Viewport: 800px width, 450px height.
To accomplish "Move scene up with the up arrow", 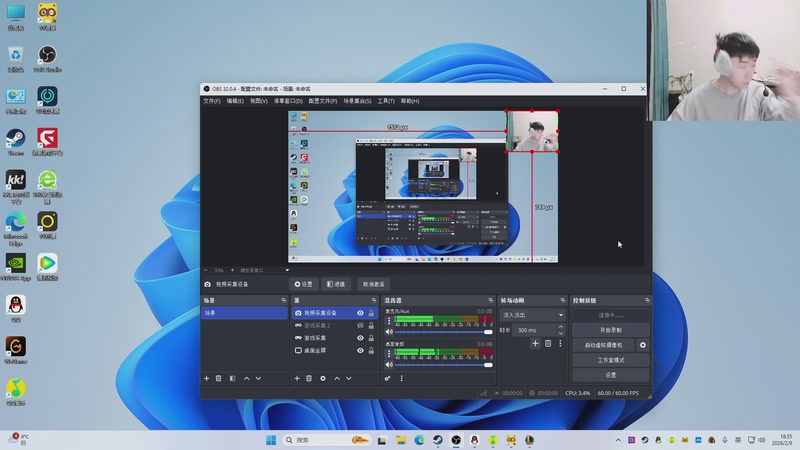I will click(x=246, y=379).
